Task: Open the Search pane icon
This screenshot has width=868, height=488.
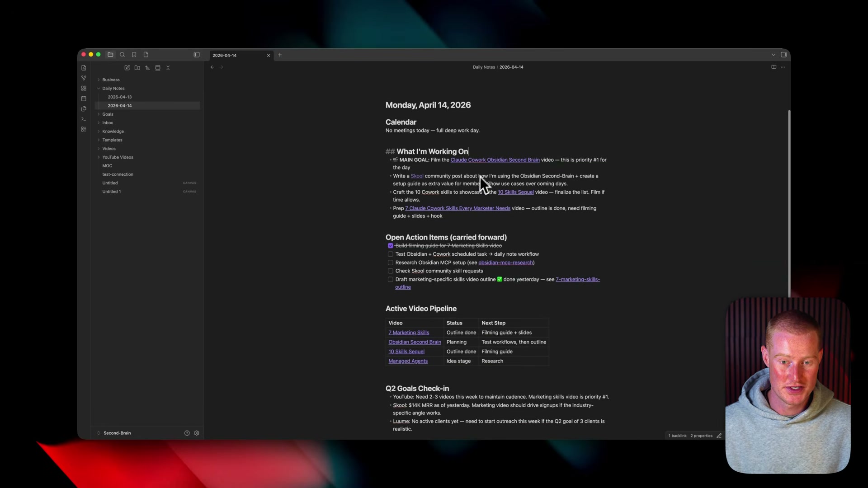Action: pyautogui.click(x=123, y=54)
